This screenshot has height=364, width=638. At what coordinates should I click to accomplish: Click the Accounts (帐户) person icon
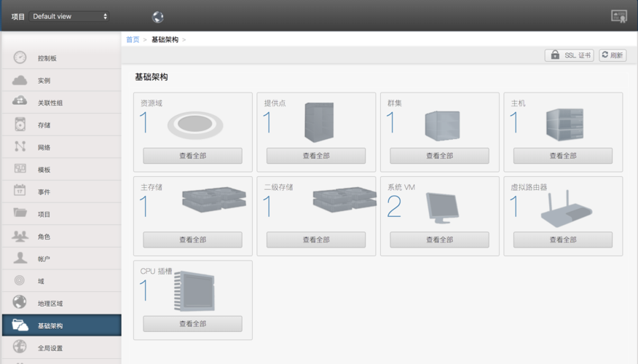pos(20,258)
